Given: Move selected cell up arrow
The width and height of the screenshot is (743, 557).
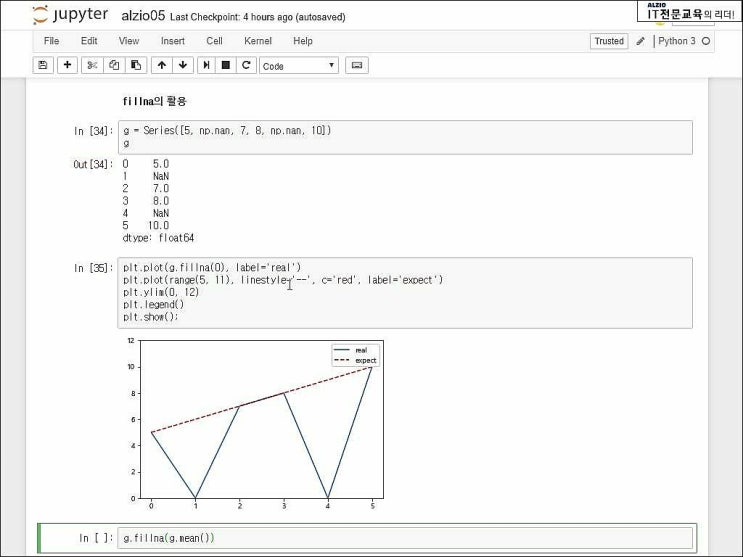Looking at the screenshot, I should tap(162, 65).
